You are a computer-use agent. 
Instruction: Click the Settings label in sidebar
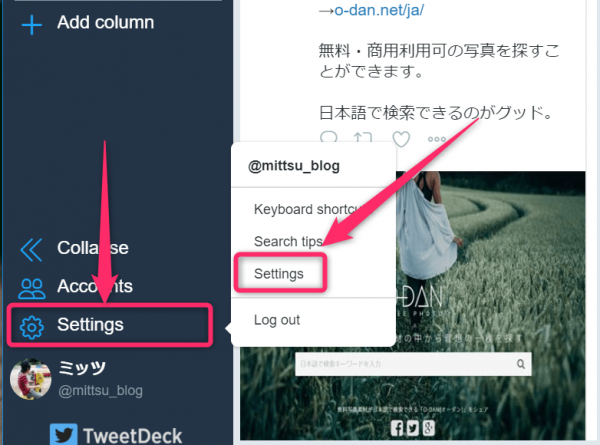coord(90,324)
